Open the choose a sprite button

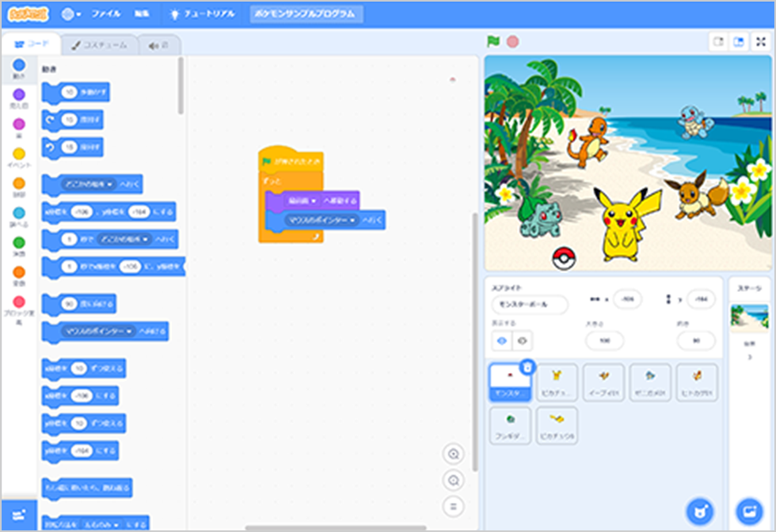pyautogui.click(x=700, y=511)
